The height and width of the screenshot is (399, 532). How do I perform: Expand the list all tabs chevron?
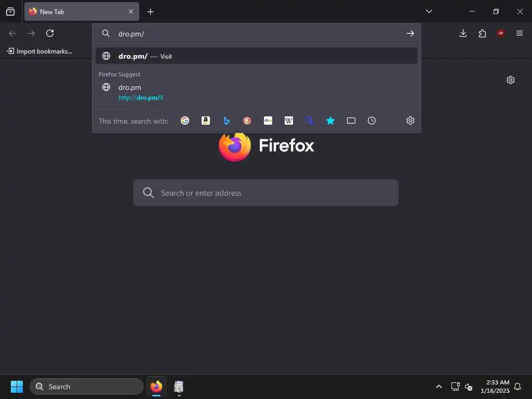pyautogui.click(x=429, y=11)
